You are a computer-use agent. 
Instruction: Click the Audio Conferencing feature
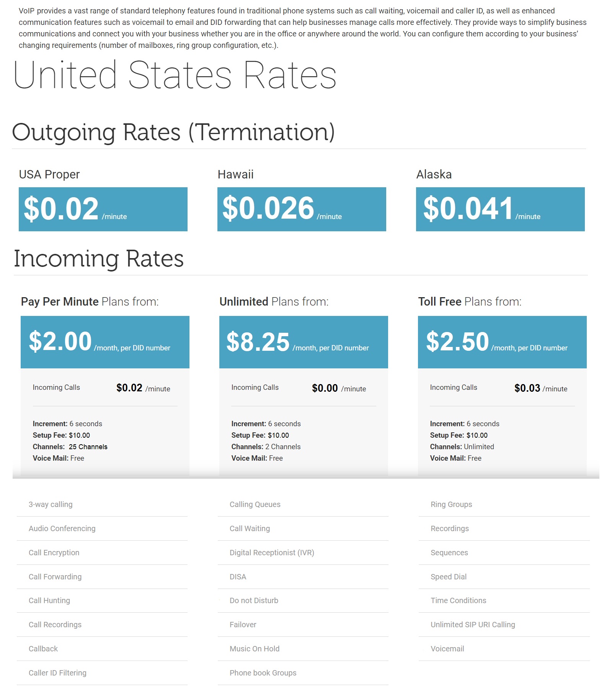[62, 528]
